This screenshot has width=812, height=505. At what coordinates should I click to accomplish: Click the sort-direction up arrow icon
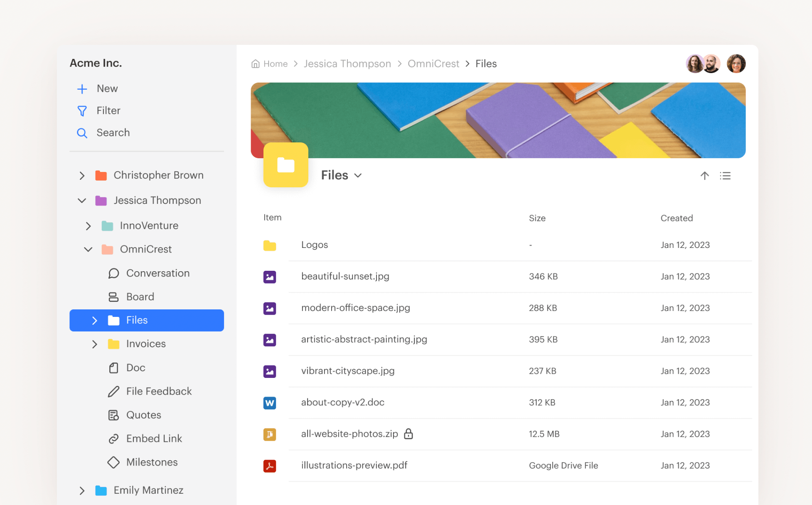[704, 176]
